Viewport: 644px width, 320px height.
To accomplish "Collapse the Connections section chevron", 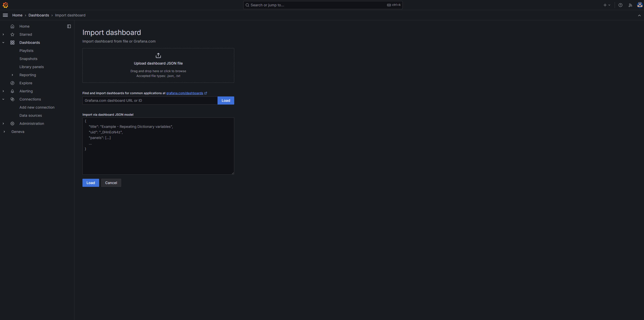I will click(3, 99).
